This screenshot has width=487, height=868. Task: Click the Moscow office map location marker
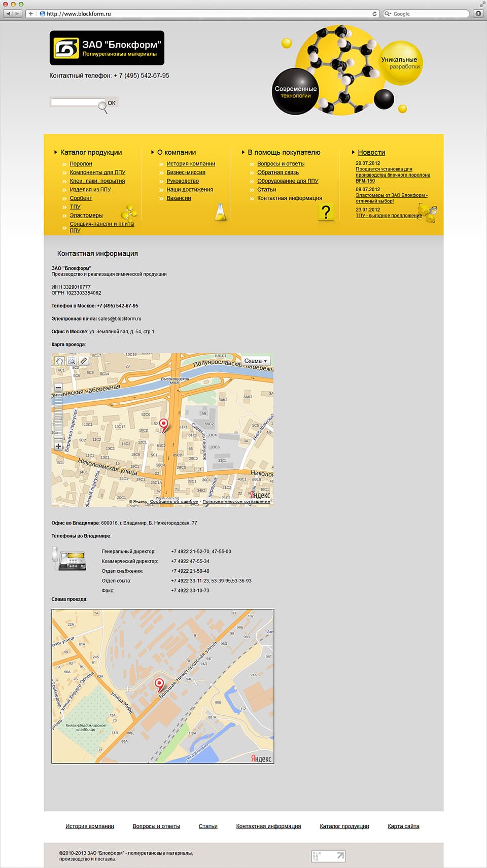(163, 425)
